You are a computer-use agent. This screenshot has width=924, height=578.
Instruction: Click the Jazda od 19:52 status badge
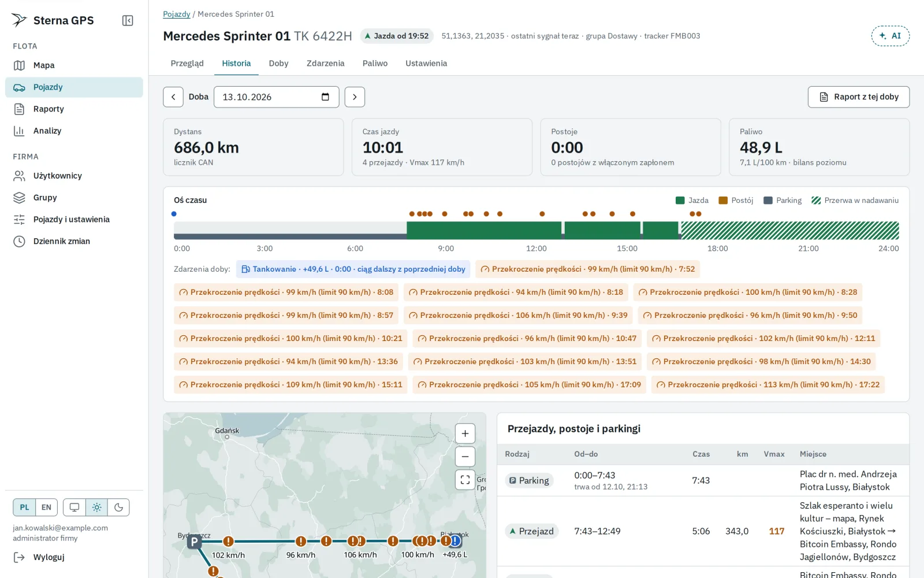coord(396,36)
